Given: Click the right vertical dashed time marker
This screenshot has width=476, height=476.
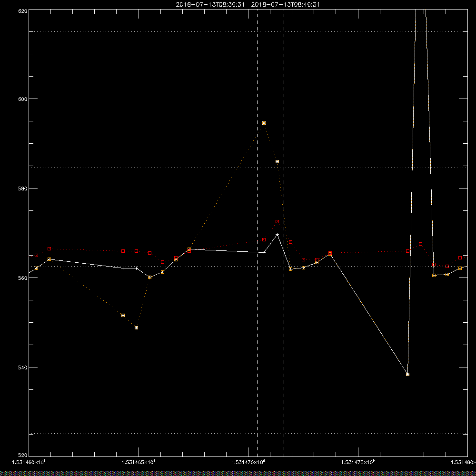Looking at the screenshot, I should (284, 233).
